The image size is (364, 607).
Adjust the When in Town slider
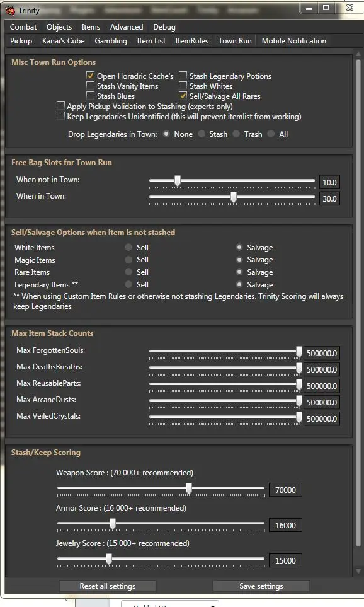(232, 197)
